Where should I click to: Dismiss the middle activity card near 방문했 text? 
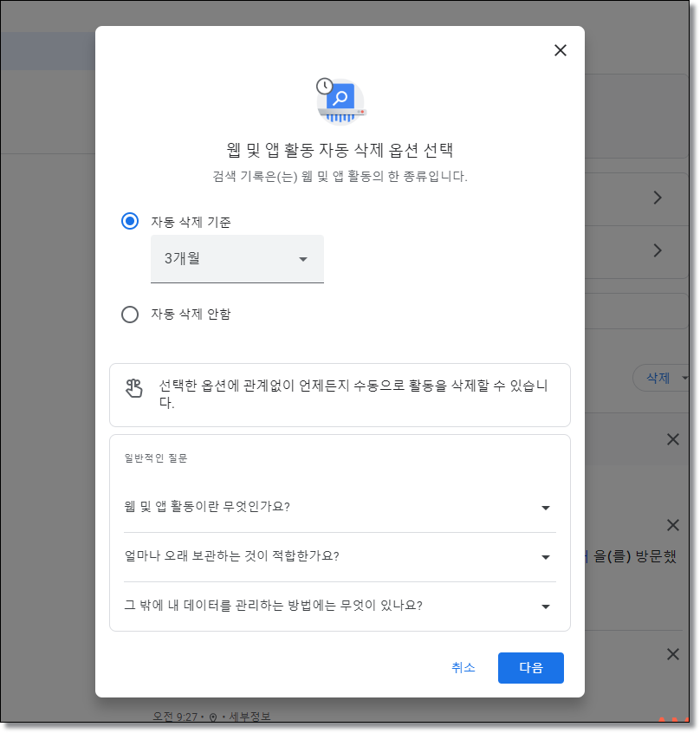[673, 525]
